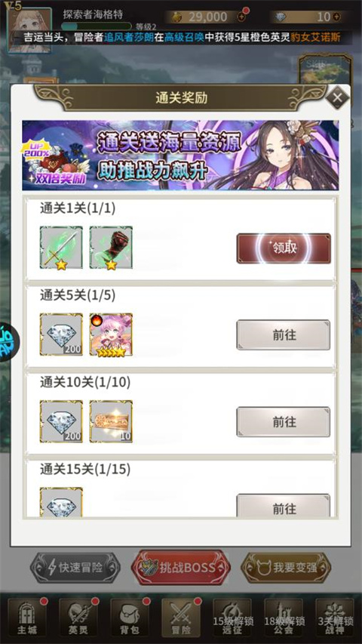Viewport: 362px width, 644px height.
Task: Add diamonds with the plus icon
Action: pyautogui.click(x=336, y=17)
